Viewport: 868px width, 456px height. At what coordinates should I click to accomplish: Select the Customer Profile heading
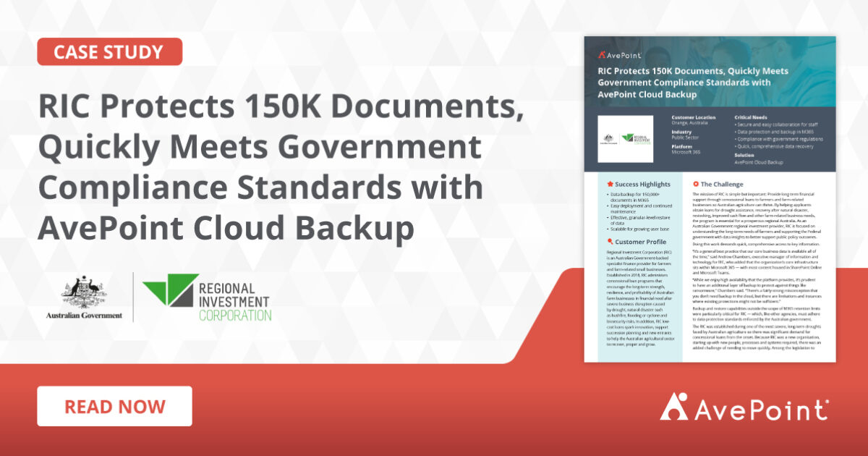(x=640, y=243)
